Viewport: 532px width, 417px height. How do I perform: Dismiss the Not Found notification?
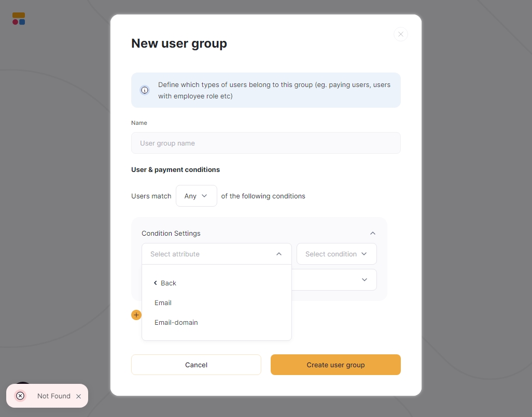point(79,396)
